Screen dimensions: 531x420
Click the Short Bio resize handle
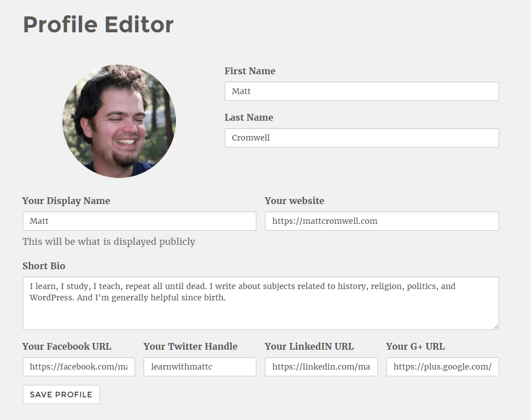point(495,326)
